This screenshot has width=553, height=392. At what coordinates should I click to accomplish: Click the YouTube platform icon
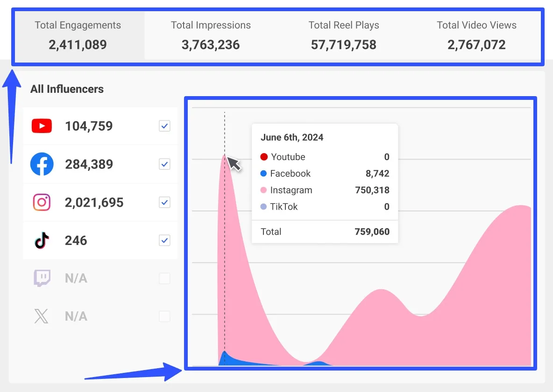[x=42, y=126]
